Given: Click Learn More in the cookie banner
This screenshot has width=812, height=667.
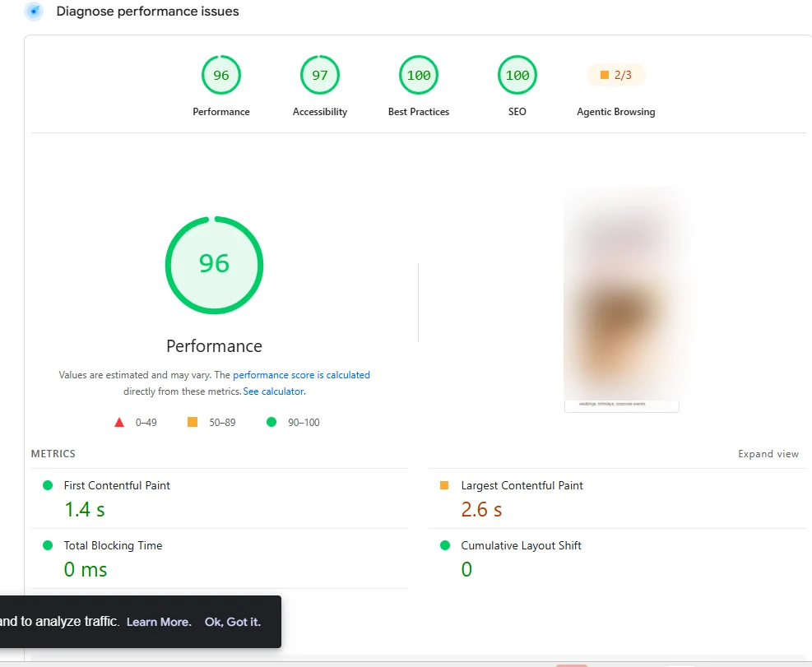Looking at the screenshot, I should (159, 622).
